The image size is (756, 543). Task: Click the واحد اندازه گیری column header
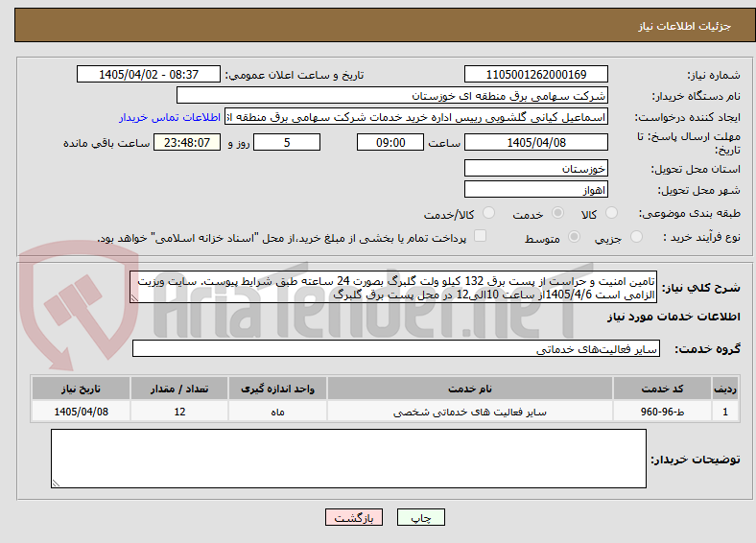click(277, 389)
